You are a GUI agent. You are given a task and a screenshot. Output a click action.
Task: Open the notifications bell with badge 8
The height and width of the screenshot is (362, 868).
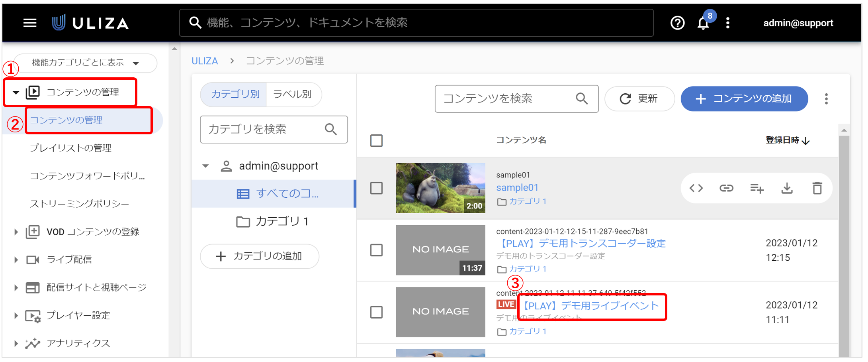[703, 23]
